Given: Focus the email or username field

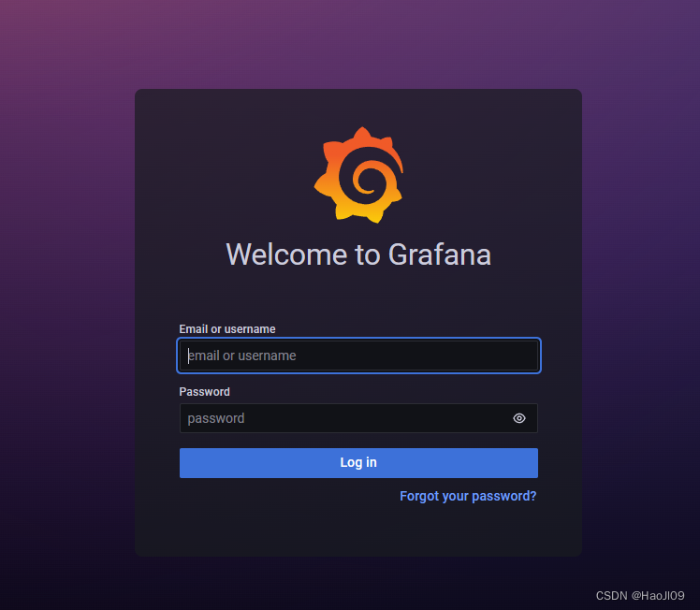Looking at the screenshot, I should [x=358, y=356].
